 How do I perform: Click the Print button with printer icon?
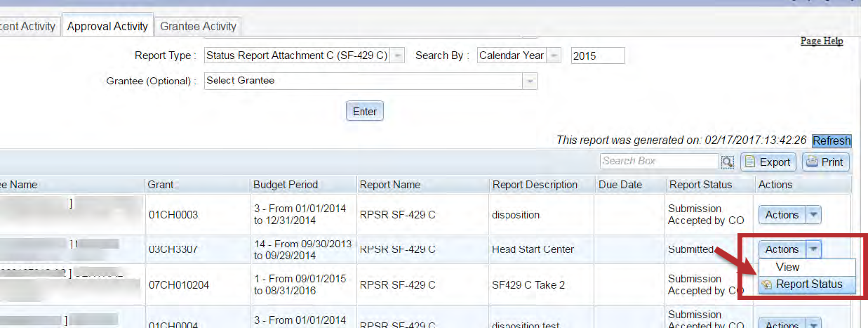pos(825,162)
